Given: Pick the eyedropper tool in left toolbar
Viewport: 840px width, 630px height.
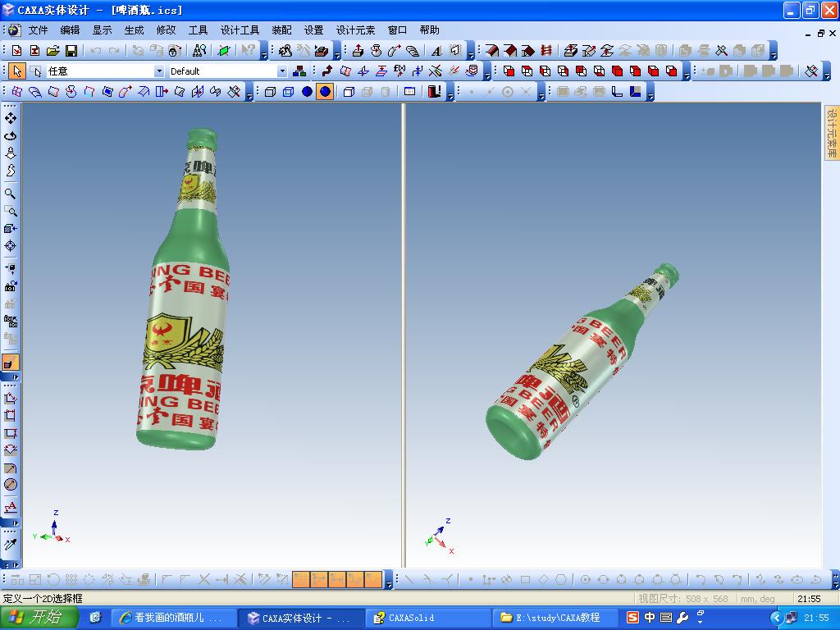Looking at the screenshot, I should [x=10, y=545].
